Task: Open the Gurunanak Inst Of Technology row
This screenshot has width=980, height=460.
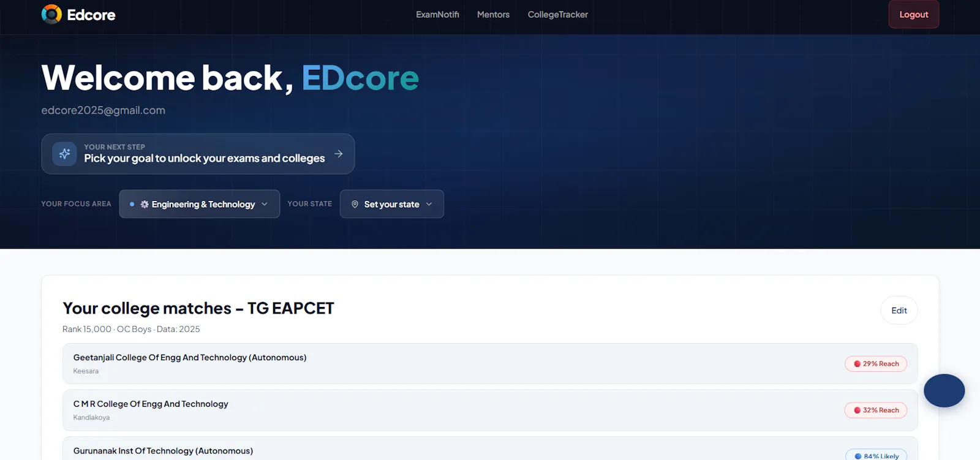Action: click(x=490, y=449)
